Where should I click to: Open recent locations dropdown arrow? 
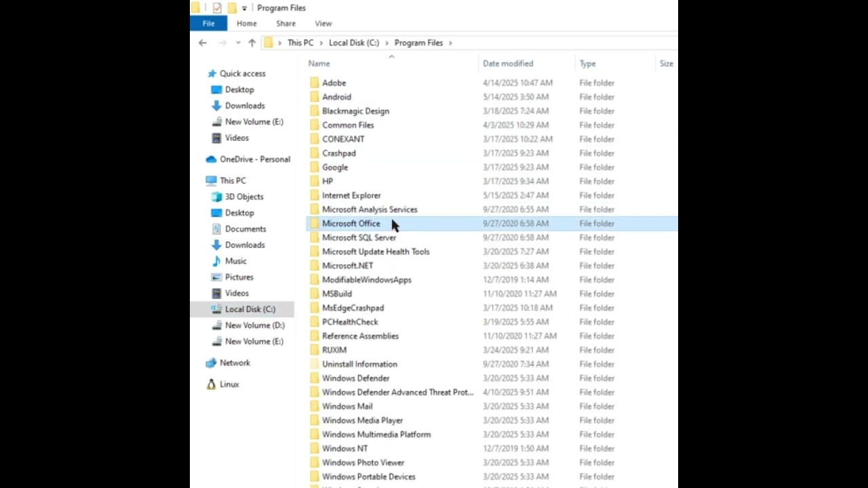tap(238, 43)
